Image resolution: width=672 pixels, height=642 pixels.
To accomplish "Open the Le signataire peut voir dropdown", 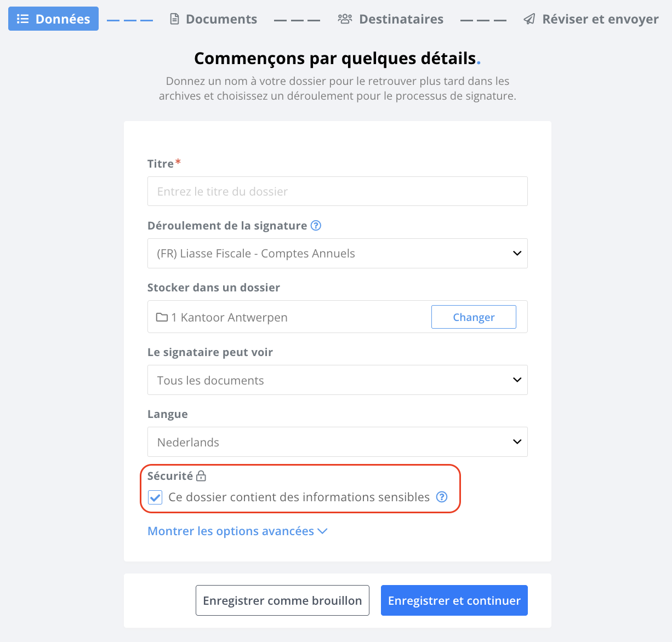I will pos(338,380).
